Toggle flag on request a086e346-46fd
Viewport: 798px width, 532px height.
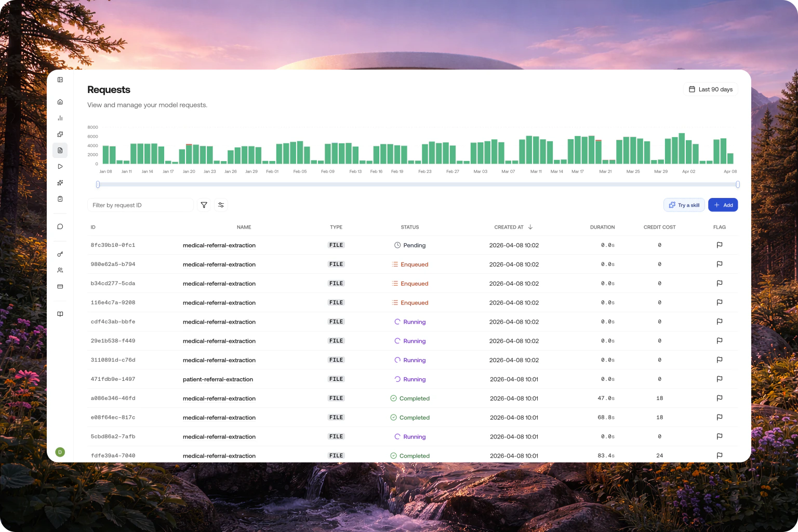[720, 398]
